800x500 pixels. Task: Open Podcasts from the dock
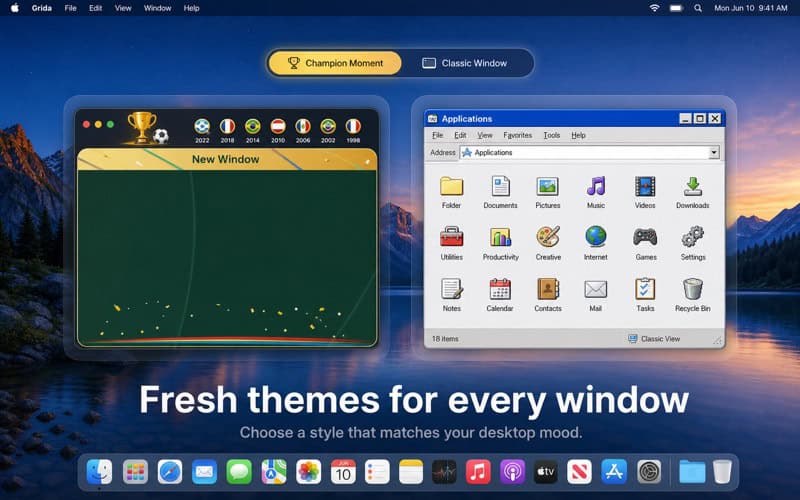(x=512, y=471)
